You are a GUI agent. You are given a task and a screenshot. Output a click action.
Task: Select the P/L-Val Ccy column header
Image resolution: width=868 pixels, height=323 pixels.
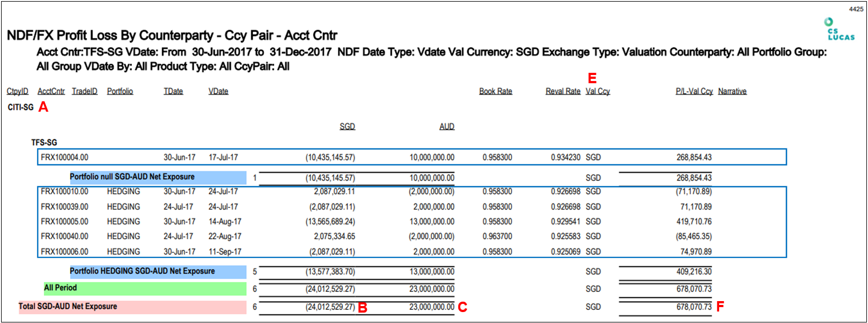click(x=694, y=91)
